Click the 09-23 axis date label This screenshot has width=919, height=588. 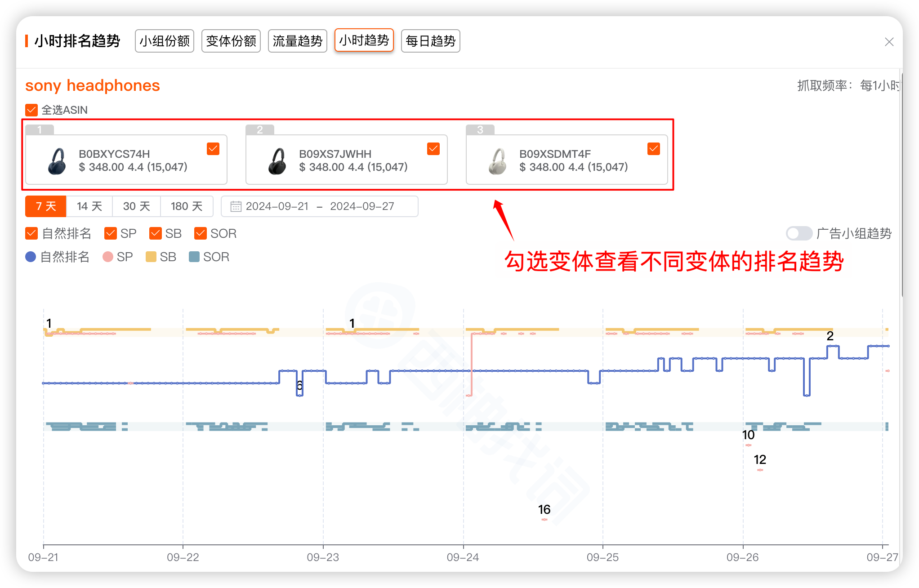pos(323,557)
